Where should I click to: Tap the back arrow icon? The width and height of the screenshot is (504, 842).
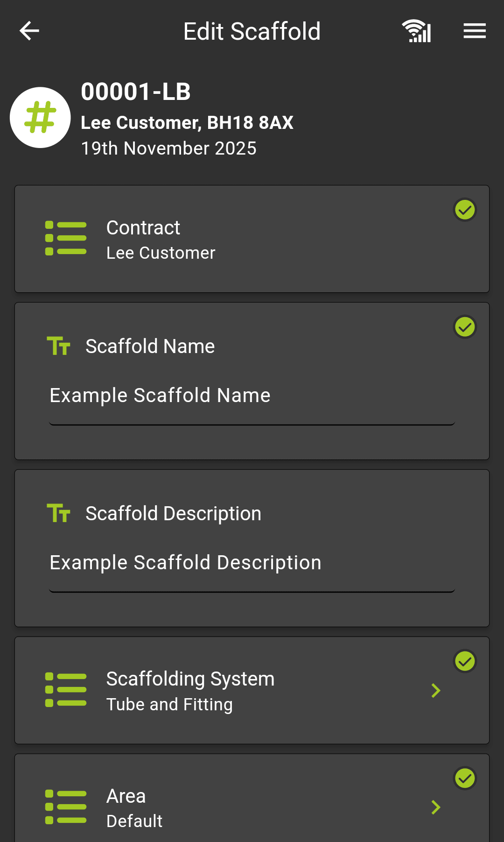point(29,31)
